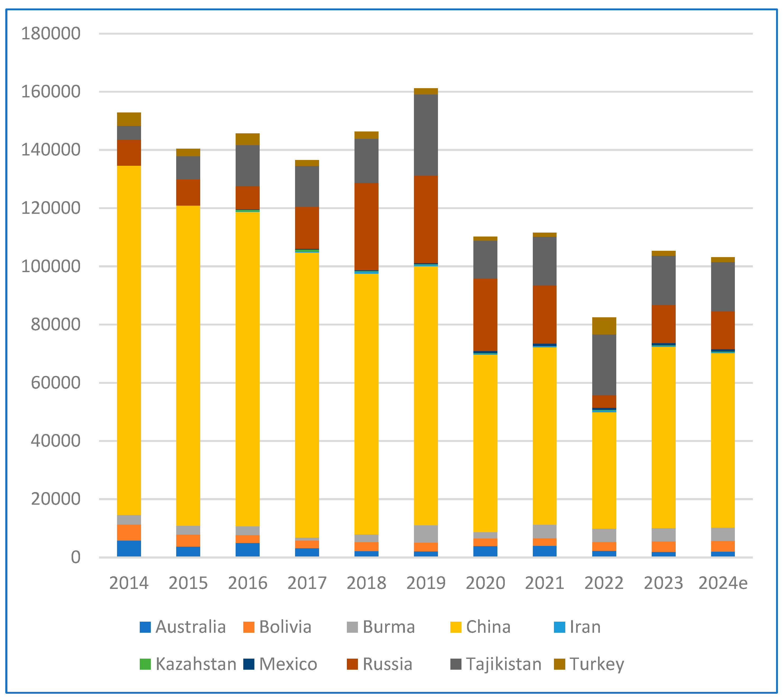The image size is (784, 699).
Task: Select the China segment of the 2014 bar
Action: 129,340
